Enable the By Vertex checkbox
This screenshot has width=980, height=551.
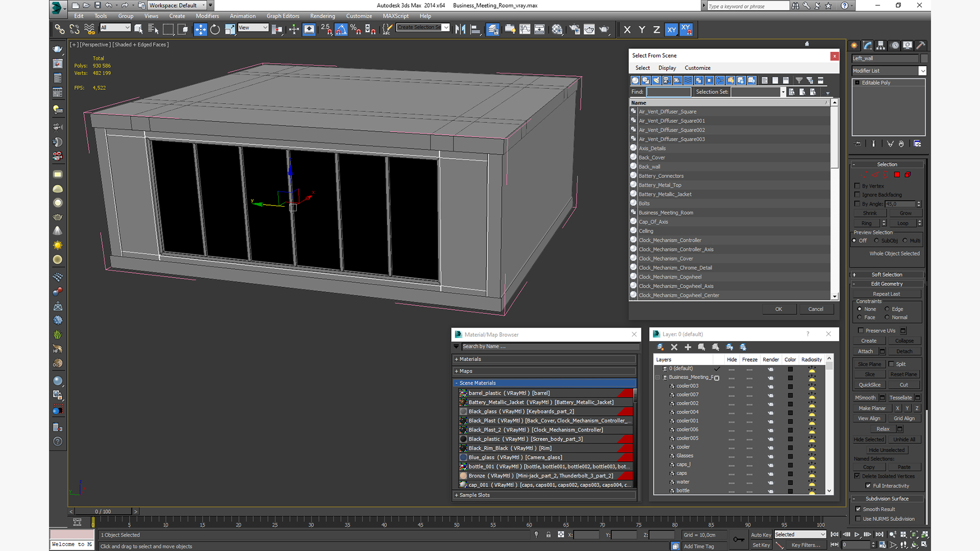point(857,186)
